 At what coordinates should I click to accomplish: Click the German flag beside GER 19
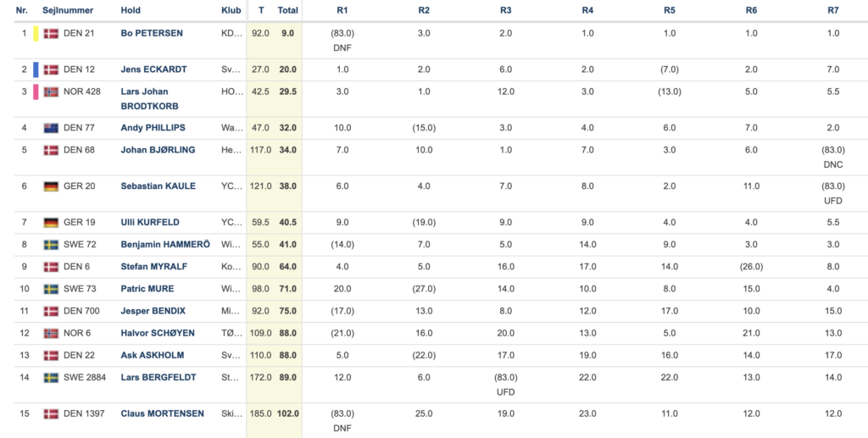(x=51, y=222)
